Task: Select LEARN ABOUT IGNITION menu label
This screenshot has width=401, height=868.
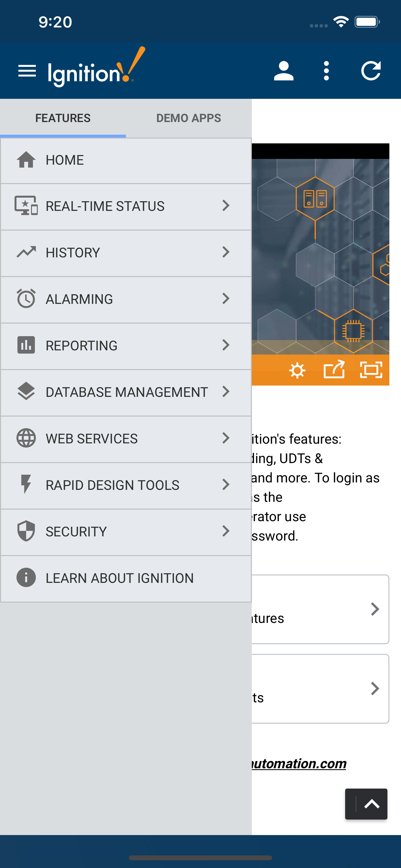Action: click(120, 578)
